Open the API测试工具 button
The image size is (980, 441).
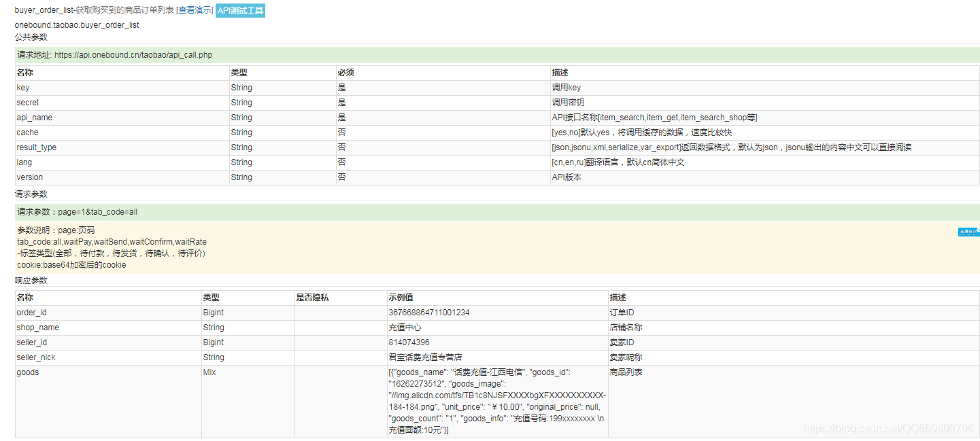(x=240, y=10)
